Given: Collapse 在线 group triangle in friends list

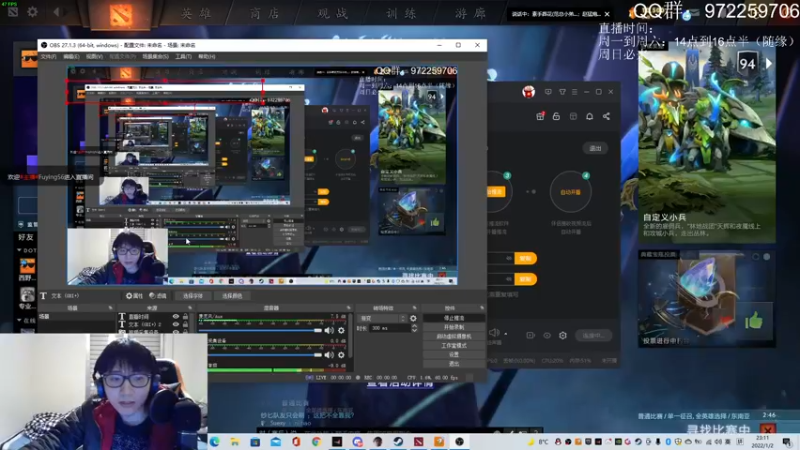Looking at the screenshot, I should (x=19, y=320).
